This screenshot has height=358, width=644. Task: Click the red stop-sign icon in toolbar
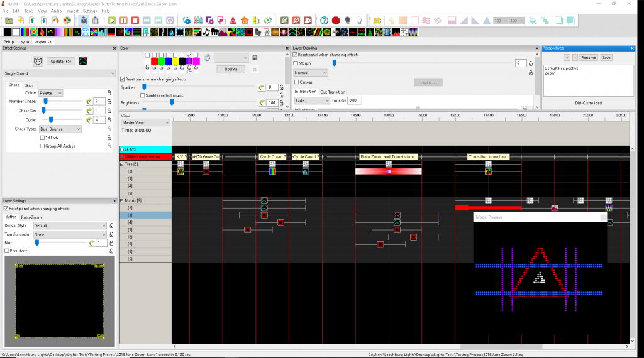coord(336,21)
